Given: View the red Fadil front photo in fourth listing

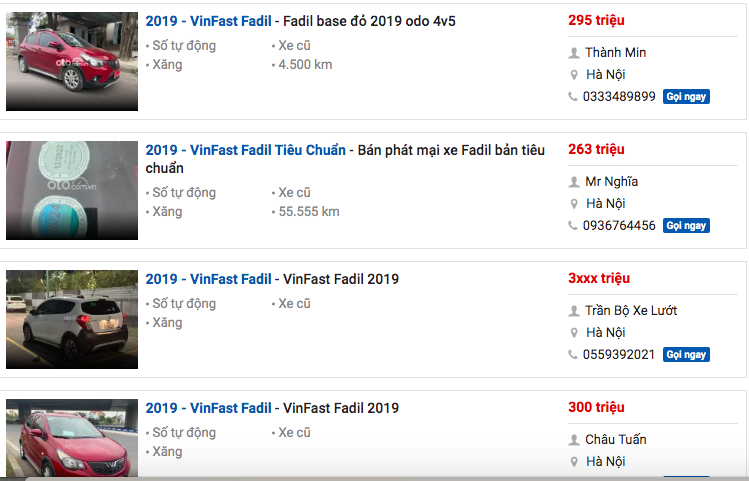Looking at the screenshot, I should 72,440.
